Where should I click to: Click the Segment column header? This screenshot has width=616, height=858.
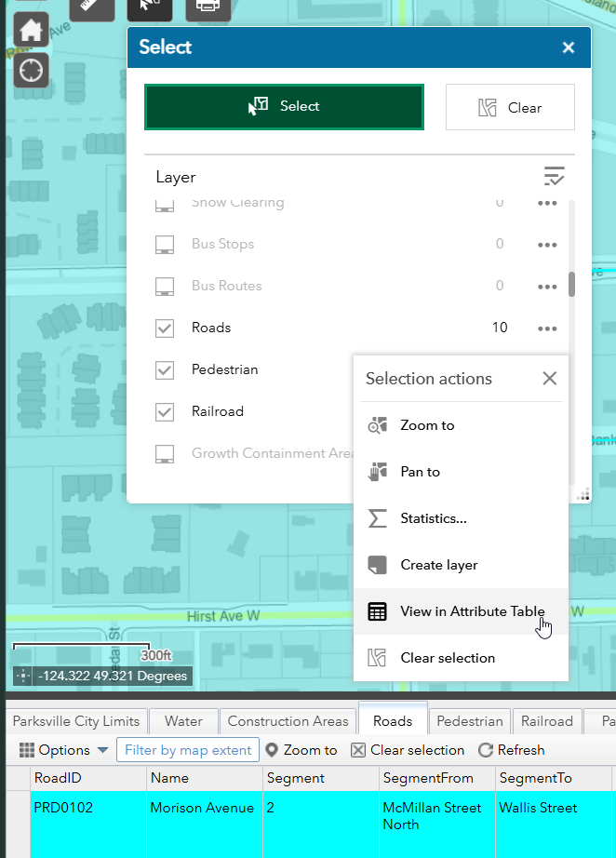321,778
